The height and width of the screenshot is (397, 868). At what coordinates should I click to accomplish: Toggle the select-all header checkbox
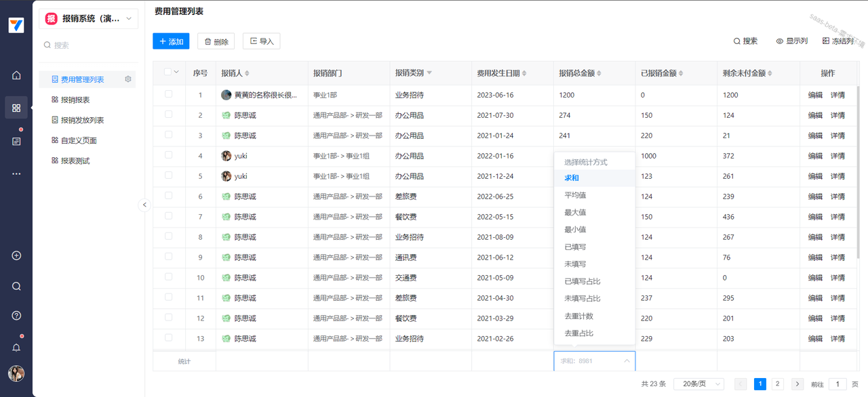click(x=167, y=72)
